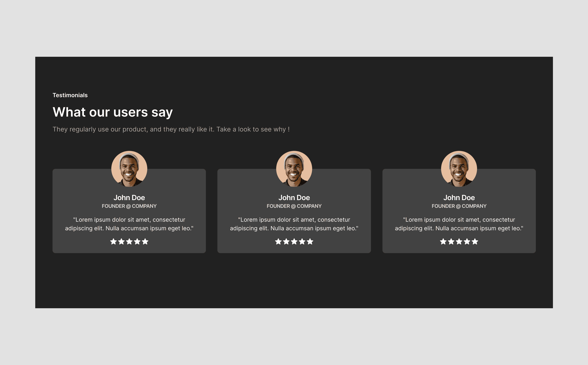The width and height of the screenshot is (588, 365).
Task: Click the Lorem ipsum quote in the middle card
Action: click(294, 224)
